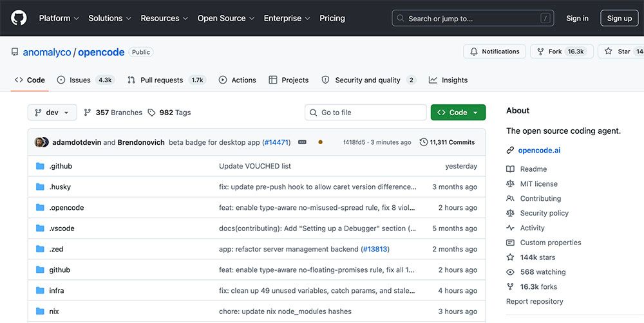Image resolution: width=644 pixels, height=323 pixels.
Task: Open the 11,311 Commits history
Action: pyautogui.click(x=448, y=142)
